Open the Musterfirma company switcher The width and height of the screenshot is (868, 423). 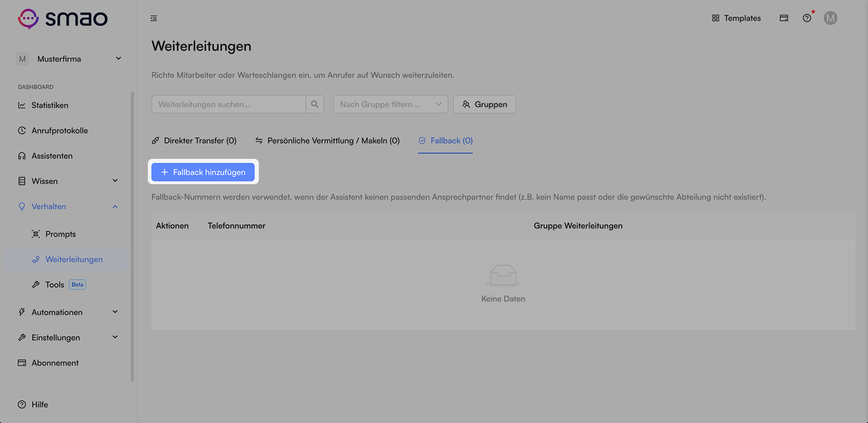point(69,59)
